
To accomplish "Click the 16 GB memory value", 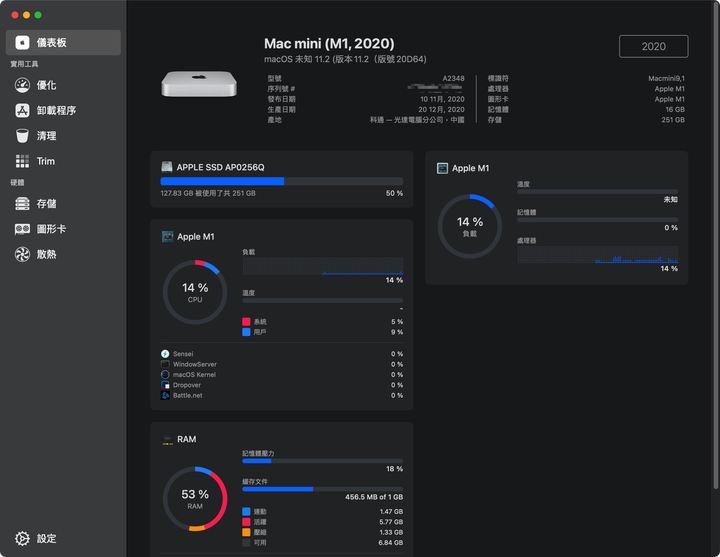I will click(x=675, y=109).
